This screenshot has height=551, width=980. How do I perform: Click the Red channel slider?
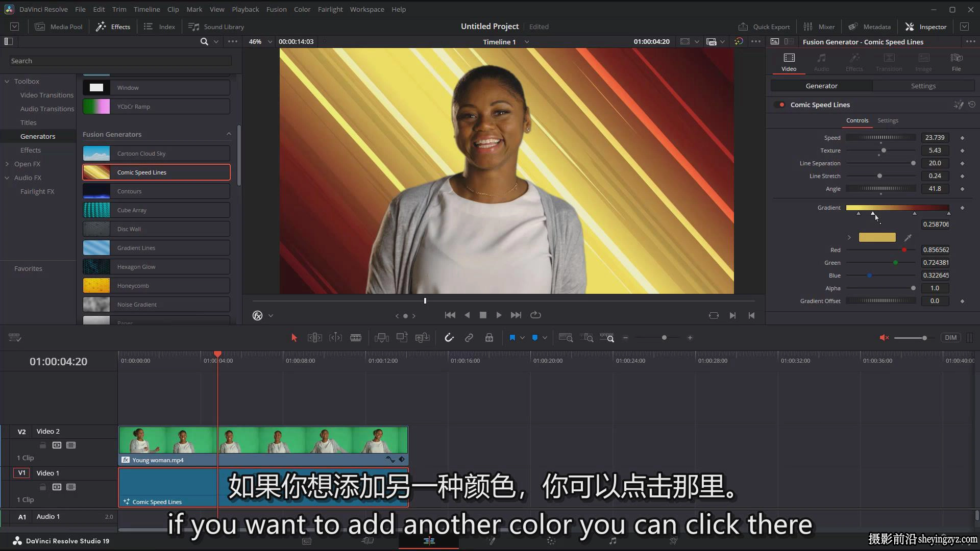[x=880, y=250]
